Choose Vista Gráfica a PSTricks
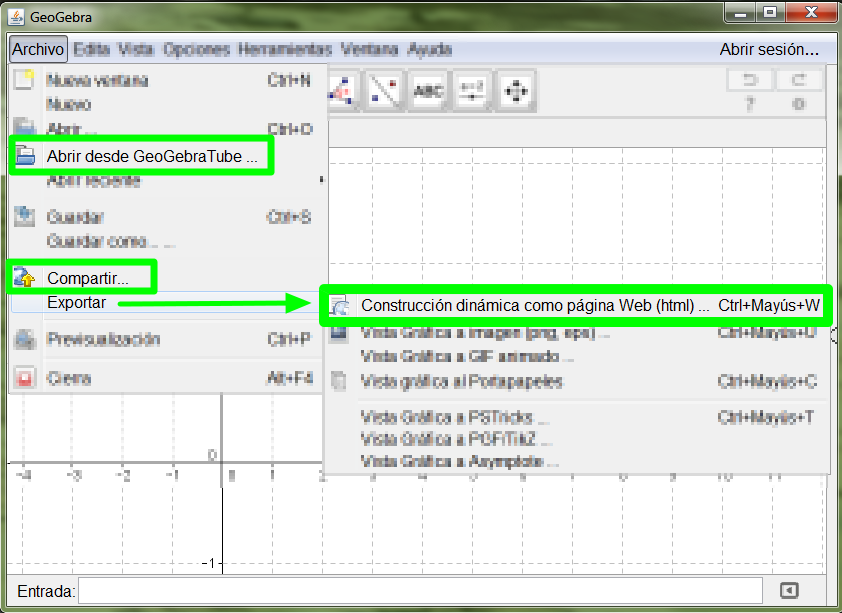Image resolution: width=842 pixels, height=613 pixels. [578, 417]
